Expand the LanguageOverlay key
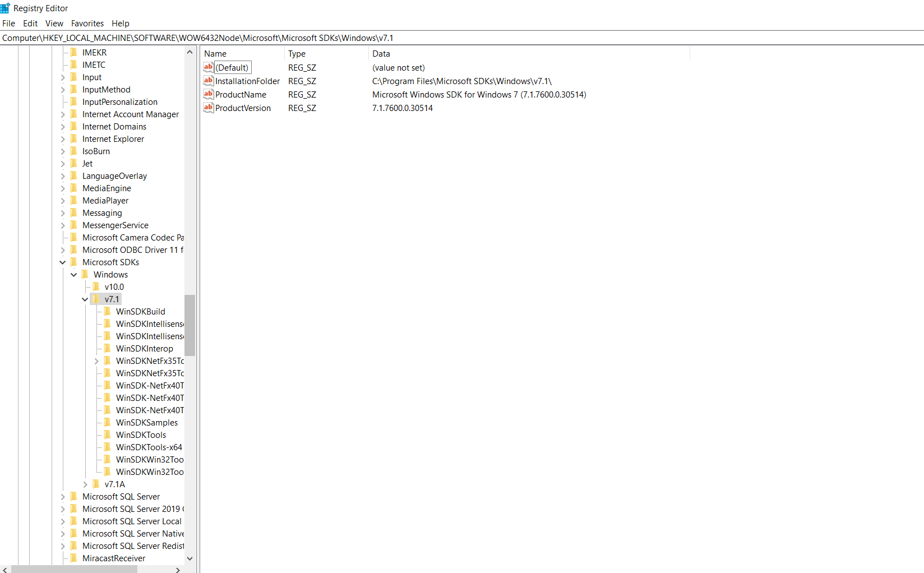Viewport: 924px width, 573px height. coord(63,176)
